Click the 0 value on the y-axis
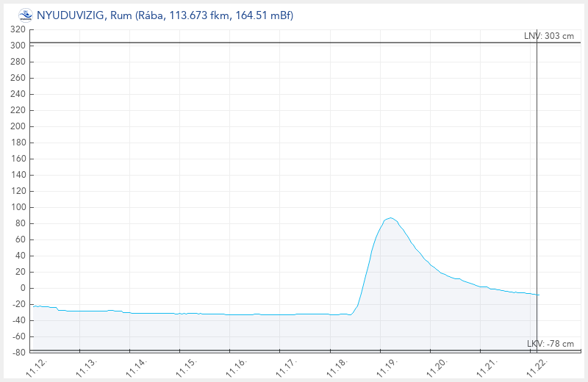Image resolution: width=588 pixels, height=382 pixels. click(23, 288)
